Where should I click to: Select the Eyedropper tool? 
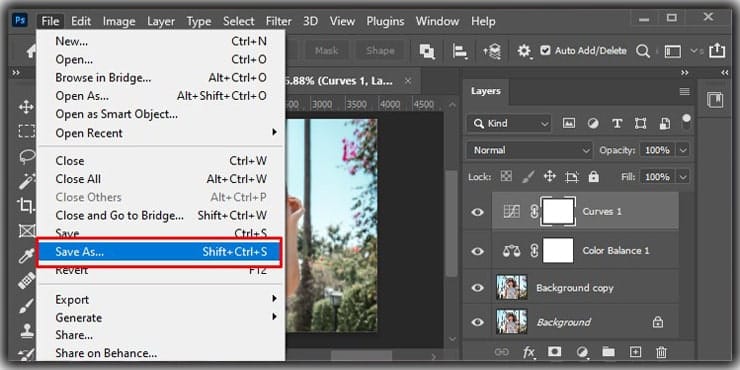(26, 255)
